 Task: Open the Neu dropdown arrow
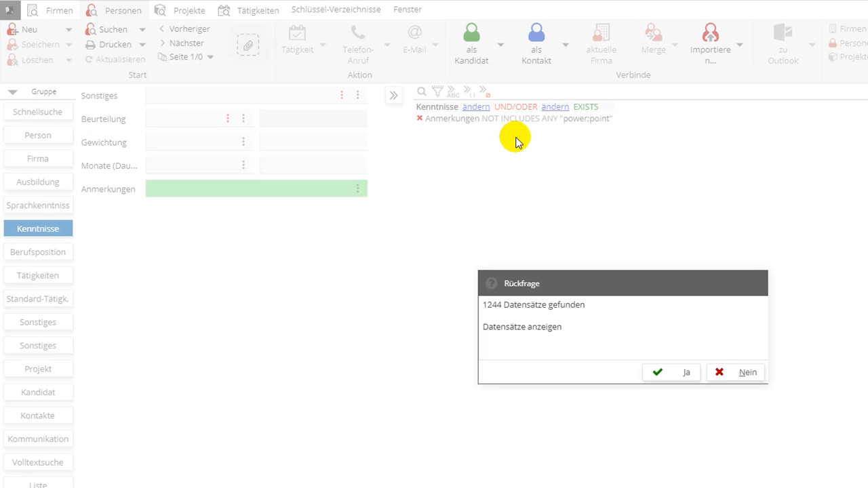click(68, 30)
